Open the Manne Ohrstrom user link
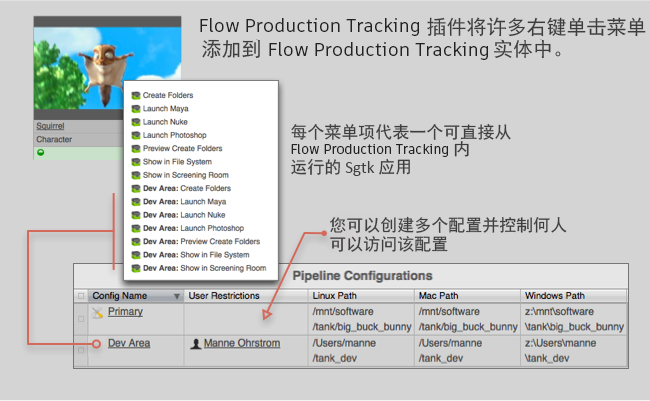 click(x=242, y=343)
